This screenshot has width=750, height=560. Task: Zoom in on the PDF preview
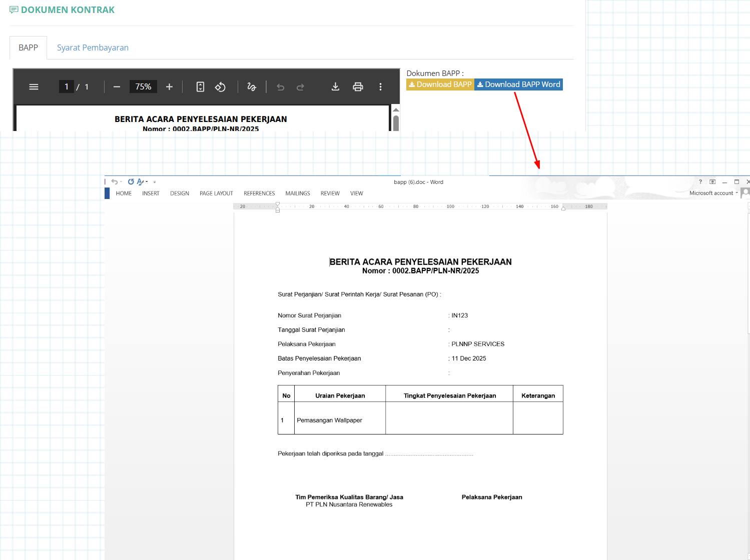(x=169, y=87)
